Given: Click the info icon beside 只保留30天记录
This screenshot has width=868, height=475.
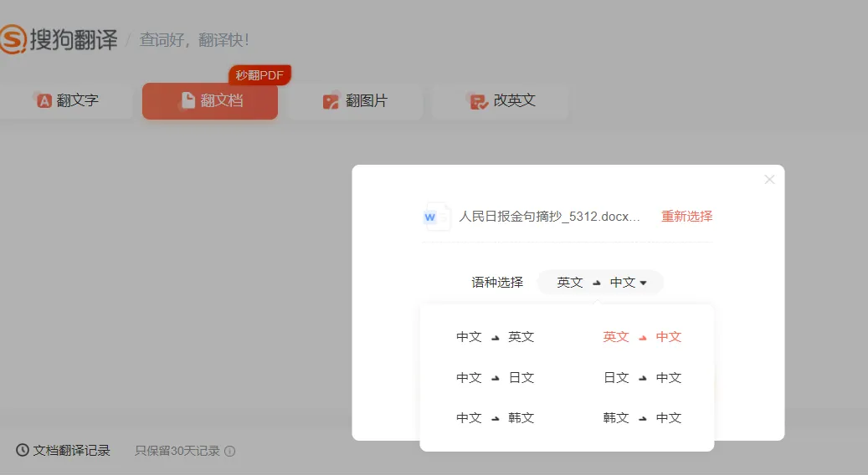Looking at the screenshot, I should click(x=229, y=452).
